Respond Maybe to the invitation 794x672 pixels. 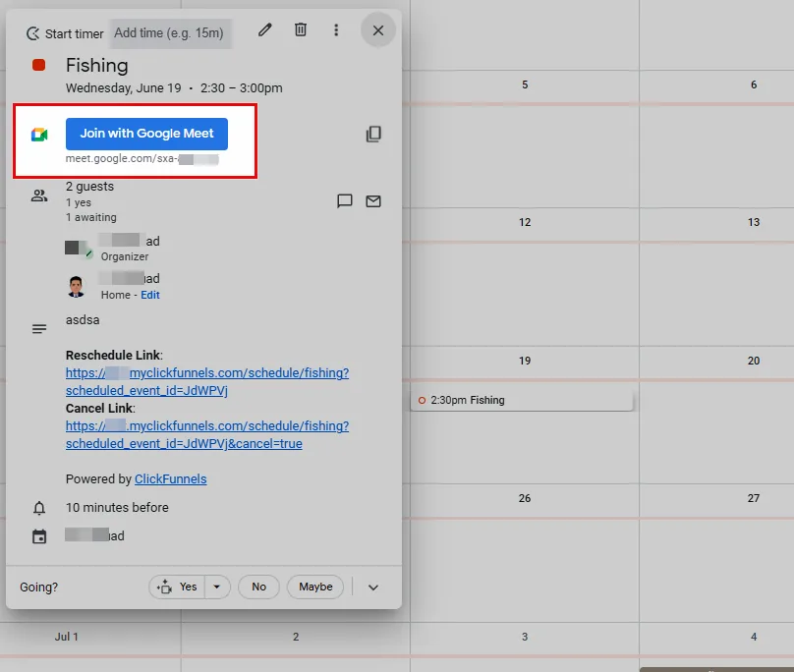315,587
